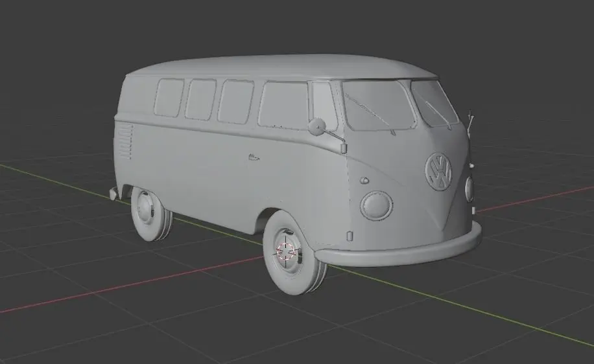The width and height of the screenshot is (594, 364).
Task: Select the VW emblem on the van's front
Action: (x=438, y=172)
